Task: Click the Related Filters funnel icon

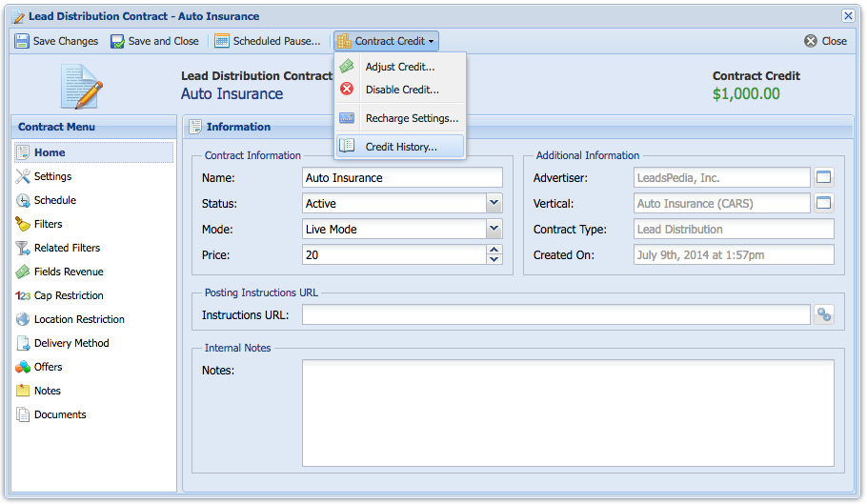Action: coord(23,248)
